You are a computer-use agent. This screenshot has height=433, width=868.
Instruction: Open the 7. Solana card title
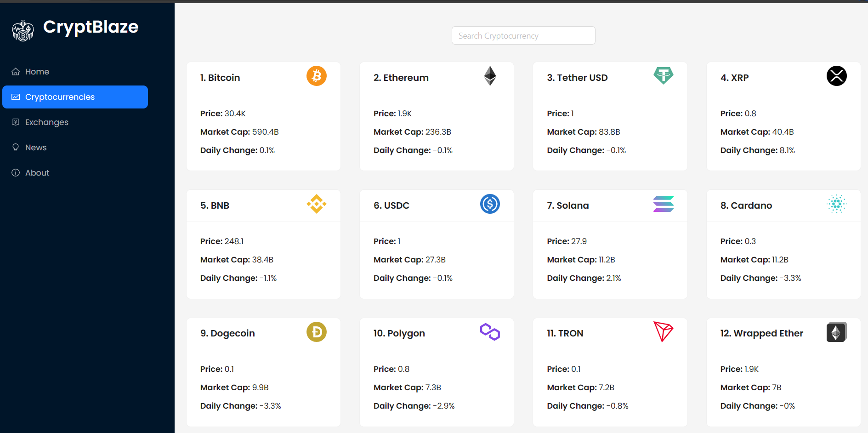click(568, 205)
